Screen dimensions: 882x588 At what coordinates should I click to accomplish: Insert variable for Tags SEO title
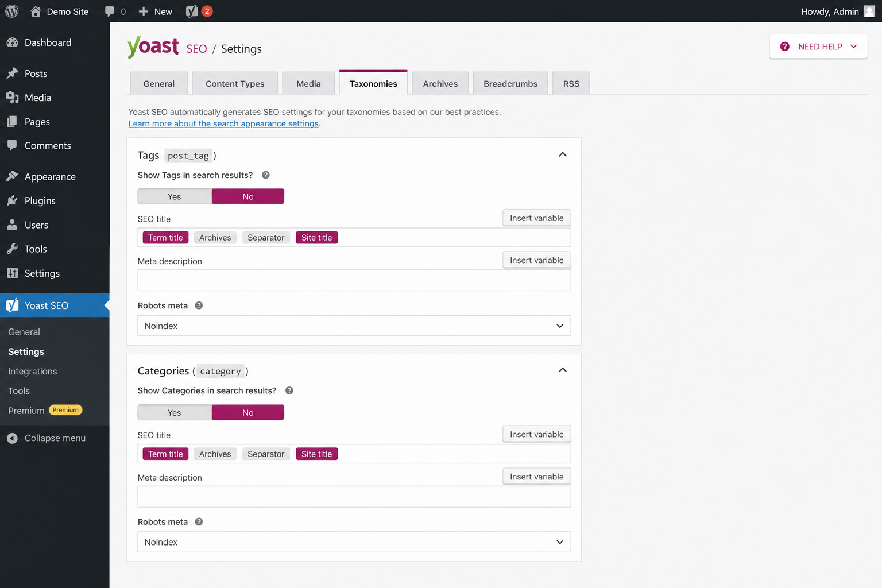[x=537, y=218]
